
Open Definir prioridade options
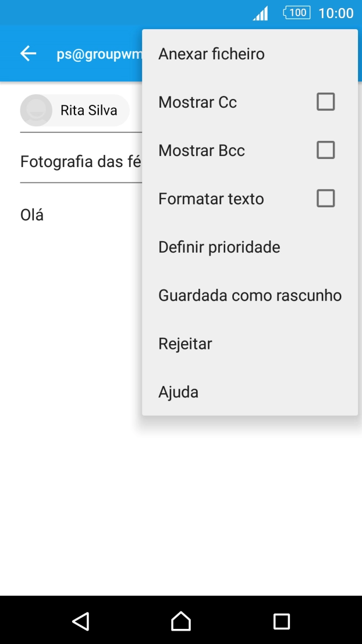point(219,247)
